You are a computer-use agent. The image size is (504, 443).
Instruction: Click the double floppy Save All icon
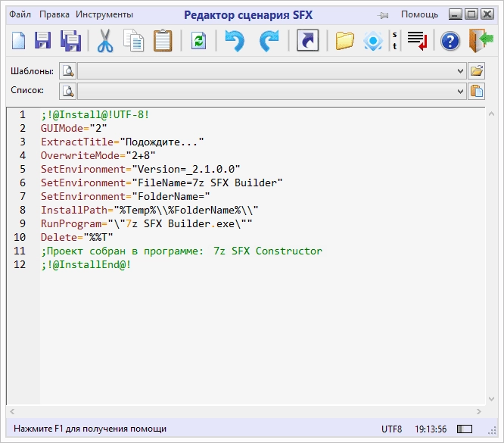(70, 41)
